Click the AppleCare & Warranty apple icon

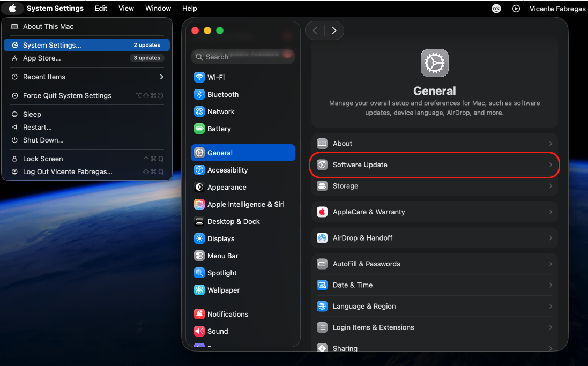pyautogui.click(x=322, y=212)
